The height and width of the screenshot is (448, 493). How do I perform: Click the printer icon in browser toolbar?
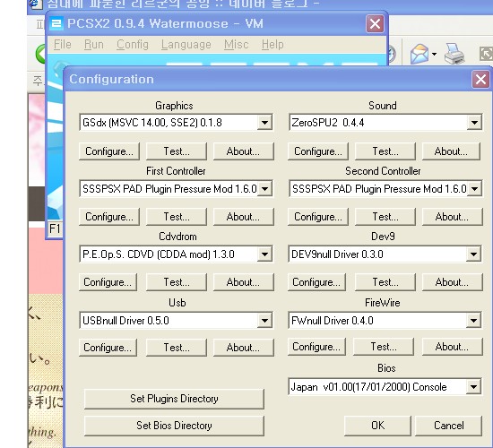tap(454, 54)
